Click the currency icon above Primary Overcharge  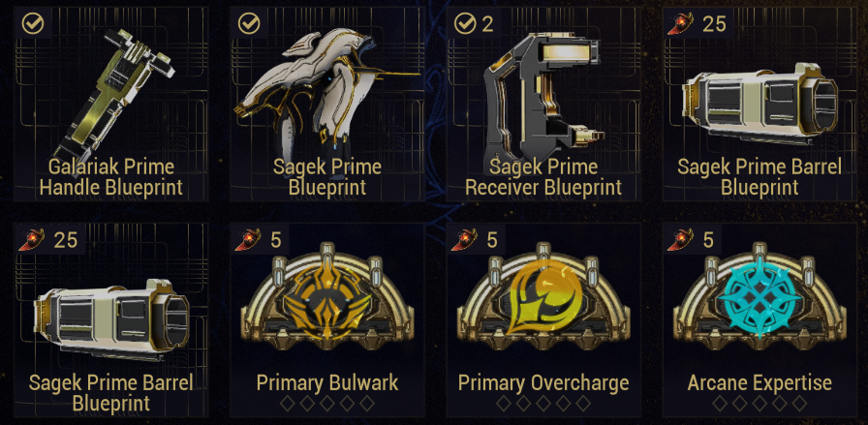tap(463, 240)
